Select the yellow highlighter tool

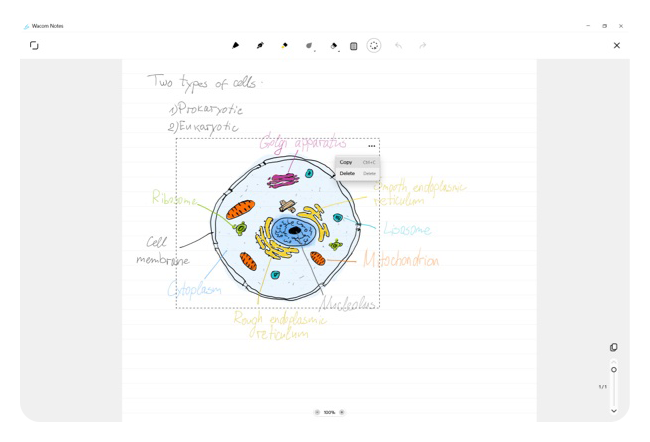coord(284,45)
